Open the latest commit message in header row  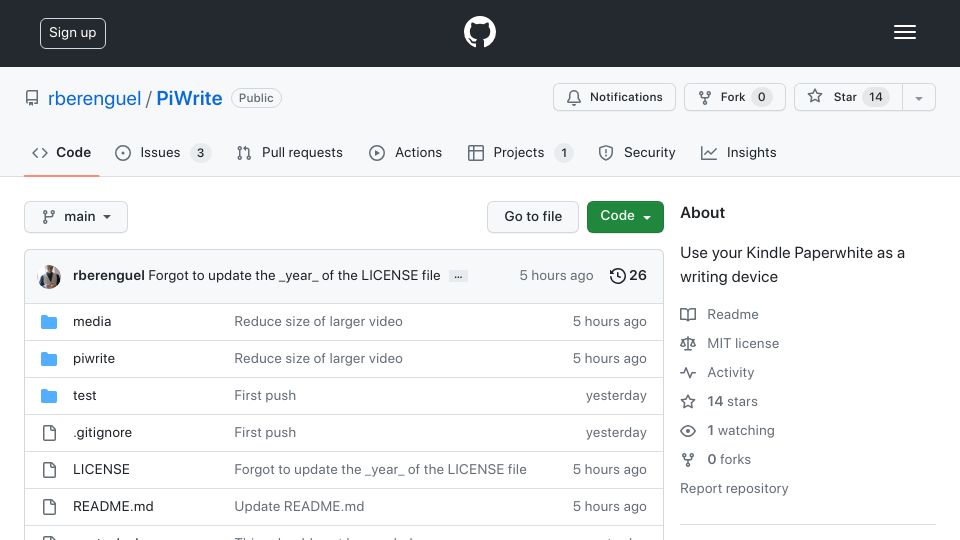click(294, 276)
